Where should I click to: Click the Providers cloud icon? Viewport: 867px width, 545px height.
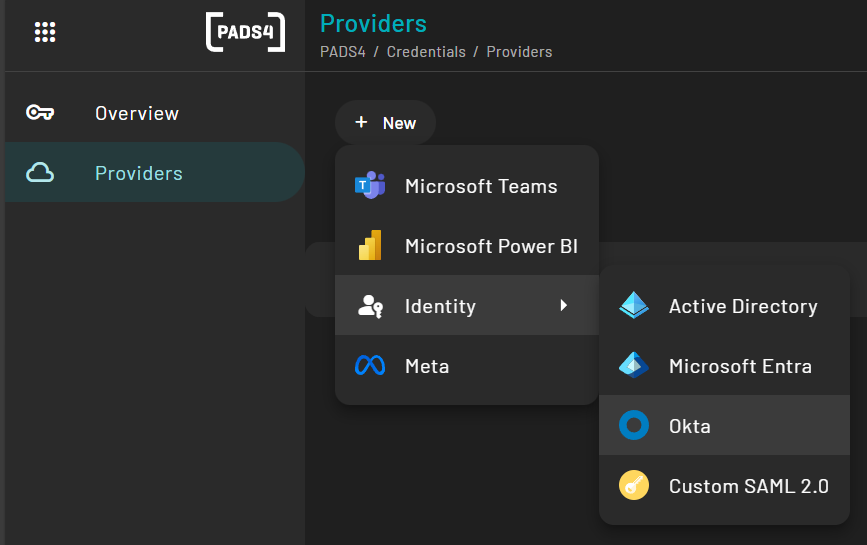[x=40, y=172]
